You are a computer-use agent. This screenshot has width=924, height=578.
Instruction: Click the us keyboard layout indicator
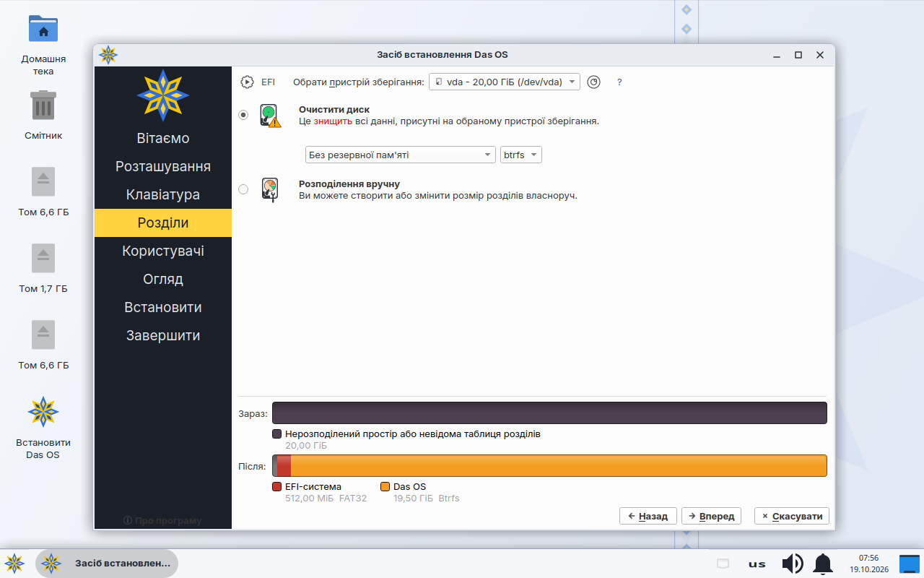[757, 564]
